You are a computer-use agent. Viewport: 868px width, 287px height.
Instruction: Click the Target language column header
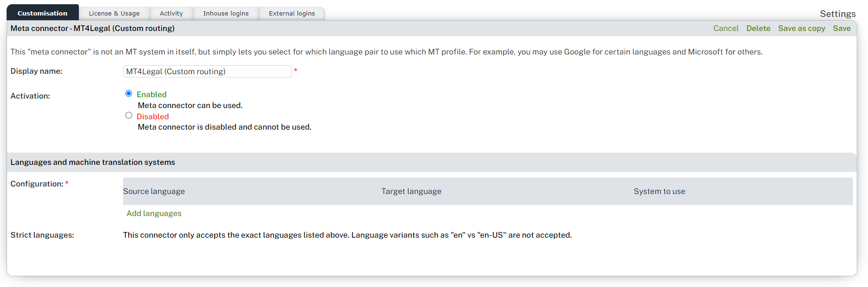(x=411, y=191)
